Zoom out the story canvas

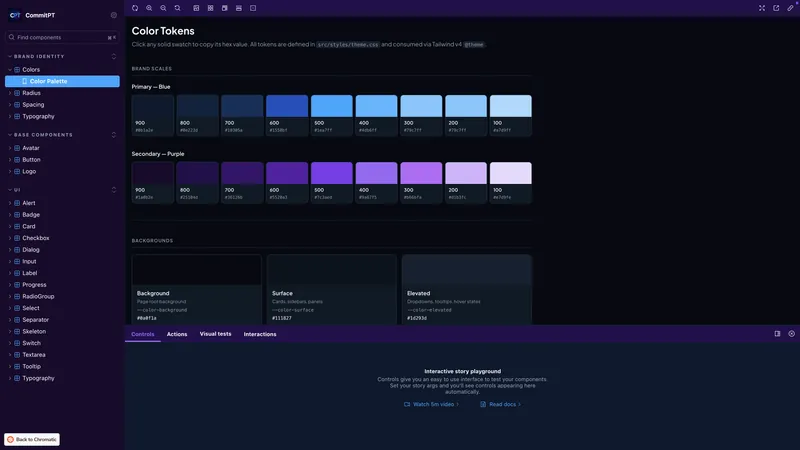pyautogui.click(x=163, y=8)
